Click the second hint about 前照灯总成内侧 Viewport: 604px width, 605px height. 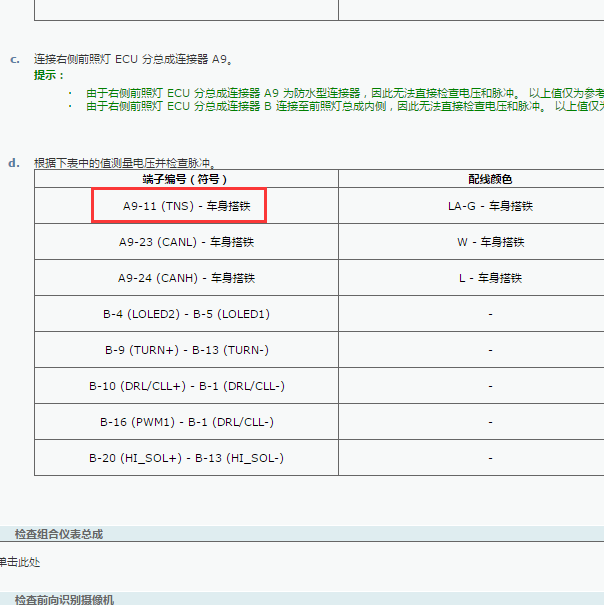[345, 106]
